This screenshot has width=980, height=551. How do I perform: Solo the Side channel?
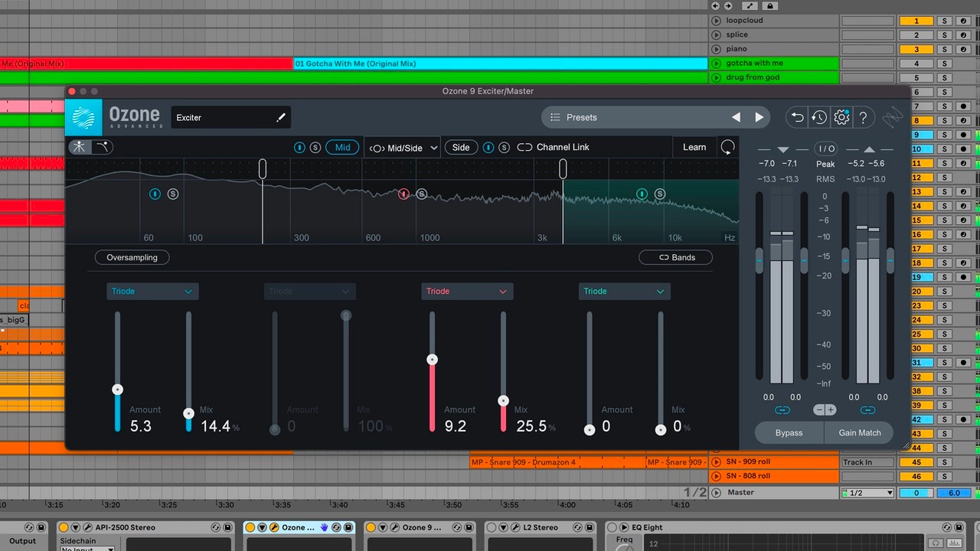tap(504, 147)
